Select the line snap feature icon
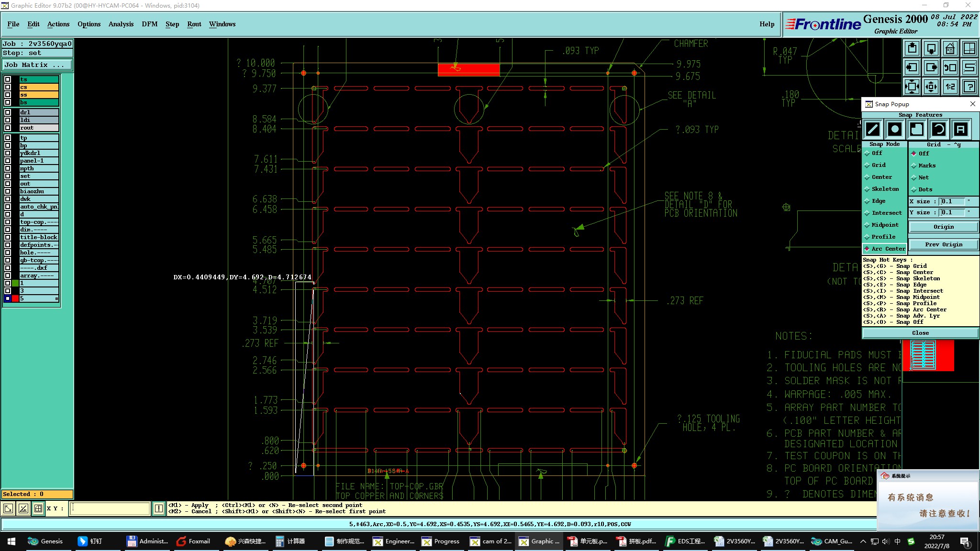This screenshot has width=980, height=551. [x=873, y=129]
